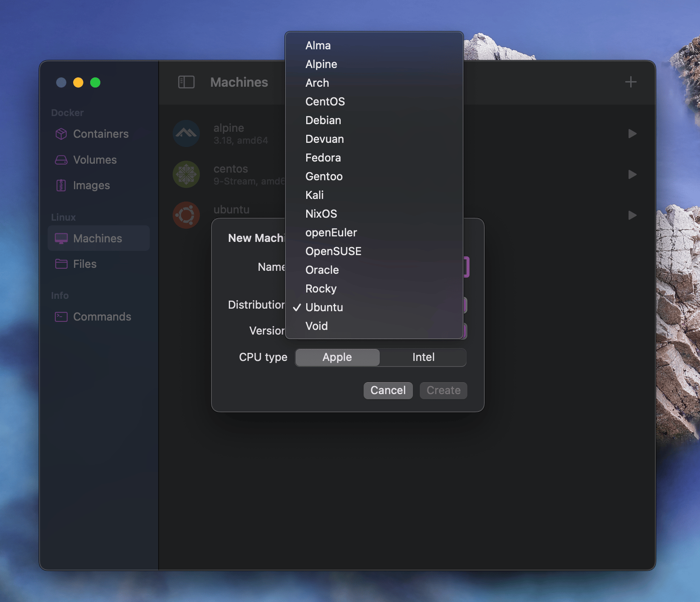Start the centos machine with play arrow

click(632, 174)
